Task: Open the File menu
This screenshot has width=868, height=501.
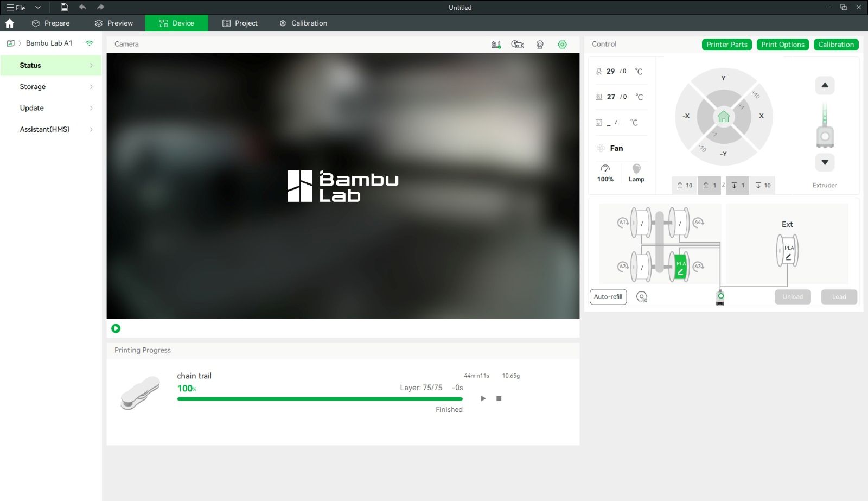Action: coord(16,8)
